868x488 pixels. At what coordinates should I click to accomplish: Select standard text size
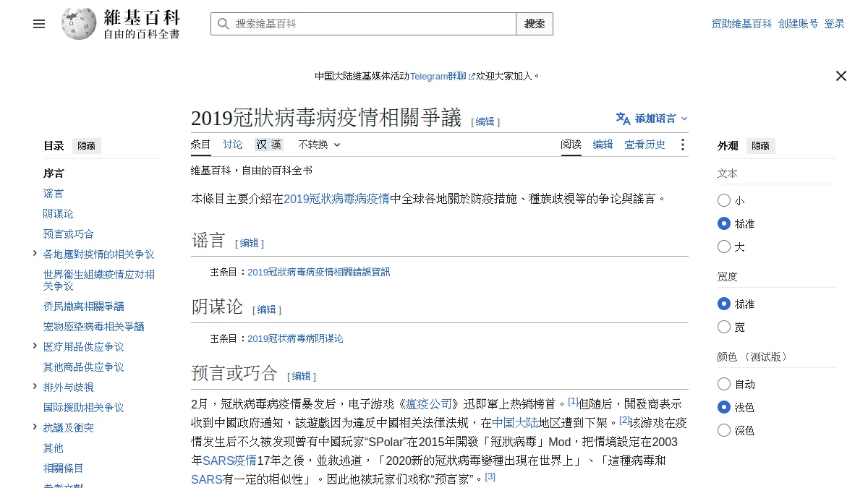point(724,224)
